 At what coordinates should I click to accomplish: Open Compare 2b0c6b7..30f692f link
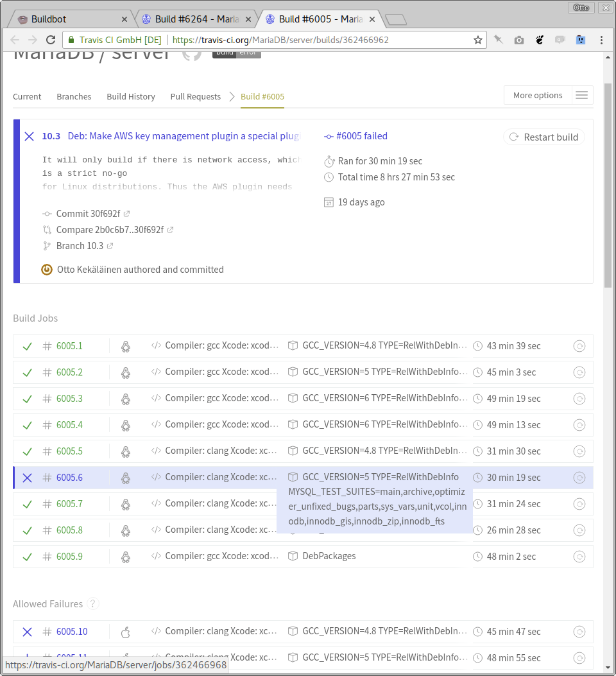[x=110, y=230]
